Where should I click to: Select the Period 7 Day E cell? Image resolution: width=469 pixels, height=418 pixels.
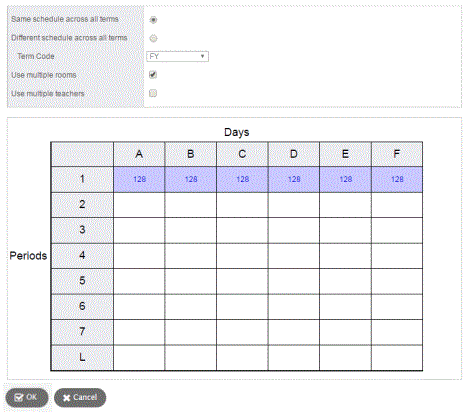point(345,332)
